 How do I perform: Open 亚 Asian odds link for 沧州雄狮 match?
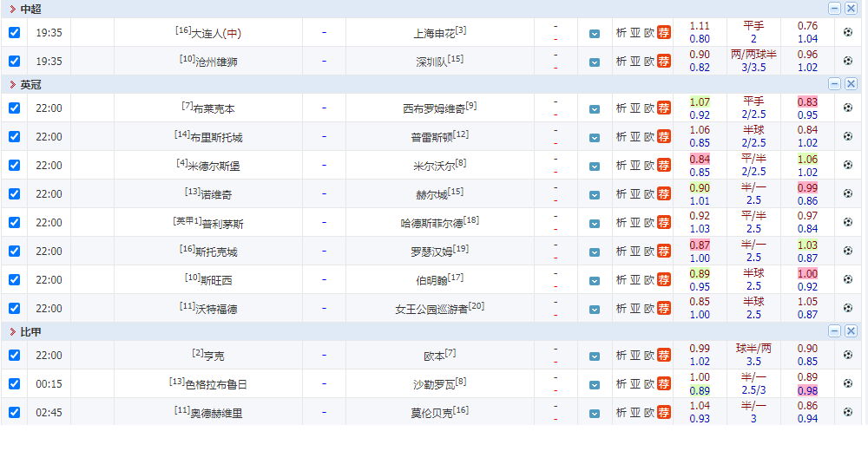pyautogui.click(x=635, y=62)
